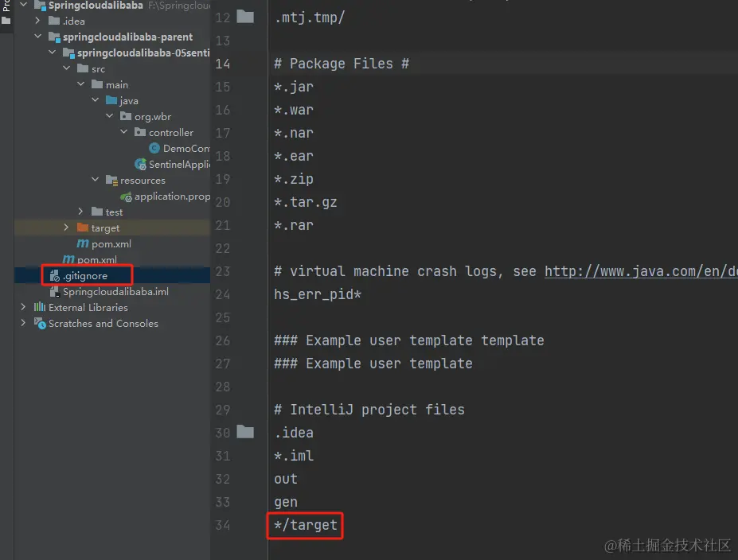Click the org.wbr package icon

coord(126,116)
